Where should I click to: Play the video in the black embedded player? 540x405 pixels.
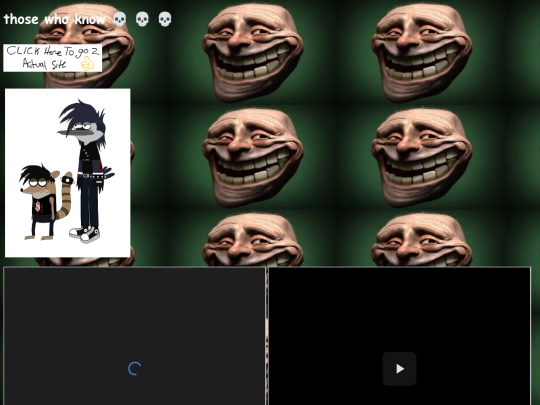point(399,369)
